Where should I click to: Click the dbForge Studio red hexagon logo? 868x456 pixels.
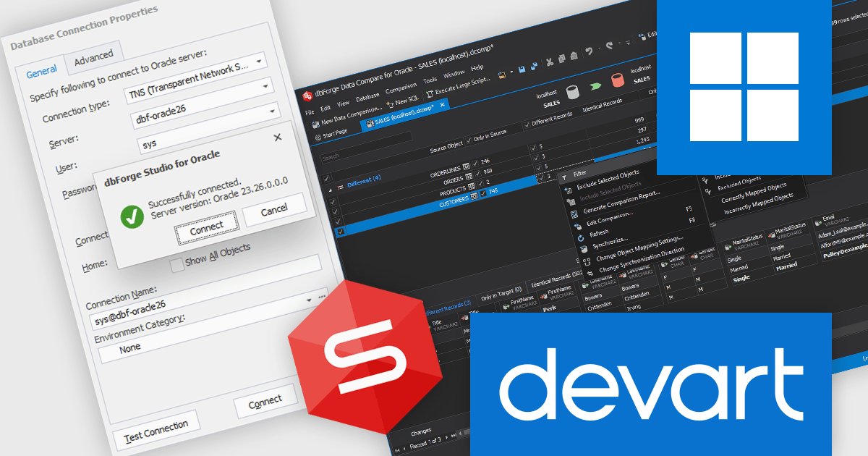(x=354, y=356)
